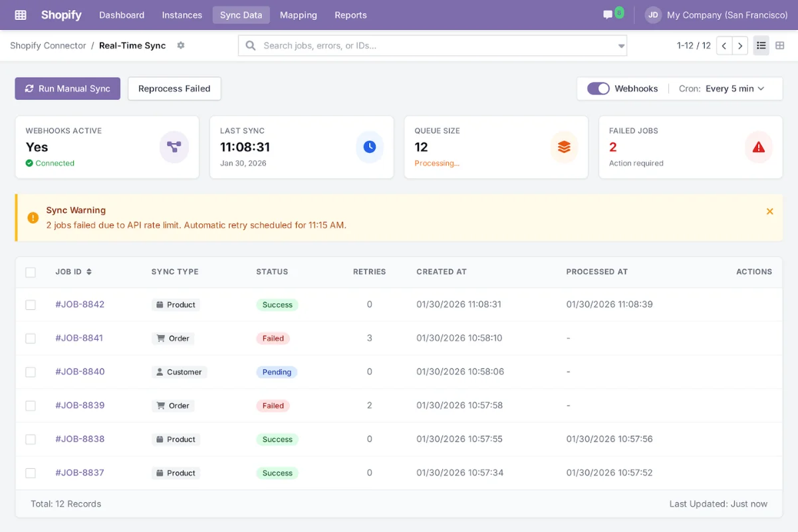Click Order tag on JOB-8839 row
The width and height of the screenshot is (798, 532).
tap(173, 406)
